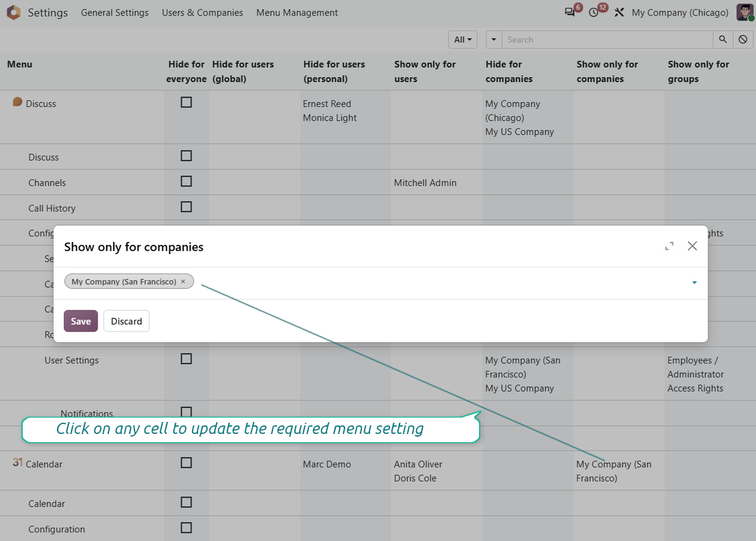Open the discuss conversations icon with badge 6
Screen dimensions: 756x541
571,13
